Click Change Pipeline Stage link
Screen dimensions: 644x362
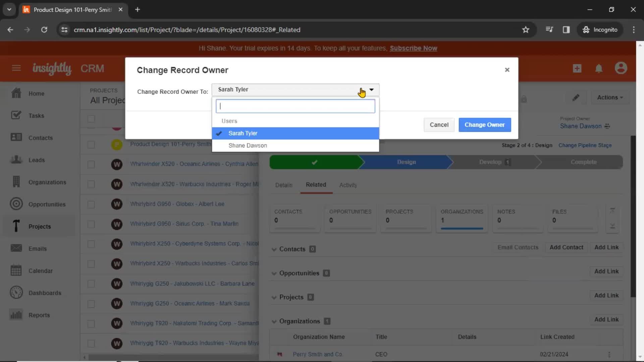[x=585, y=145]
